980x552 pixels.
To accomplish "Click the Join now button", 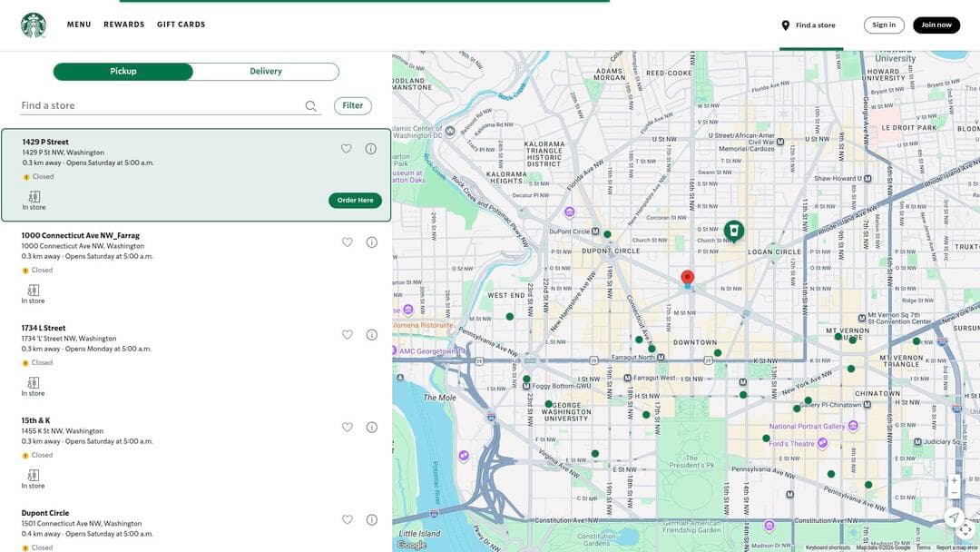I will click(936, 25).
